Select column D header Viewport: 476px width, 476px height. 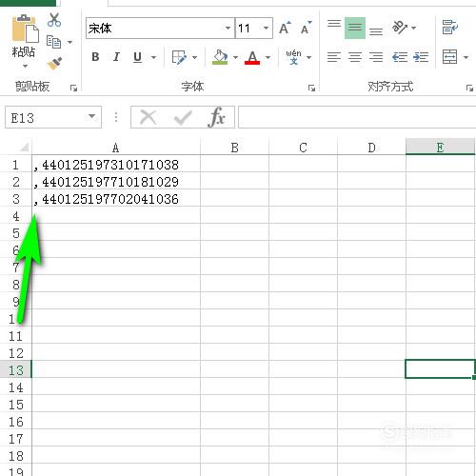click(371, 147)
